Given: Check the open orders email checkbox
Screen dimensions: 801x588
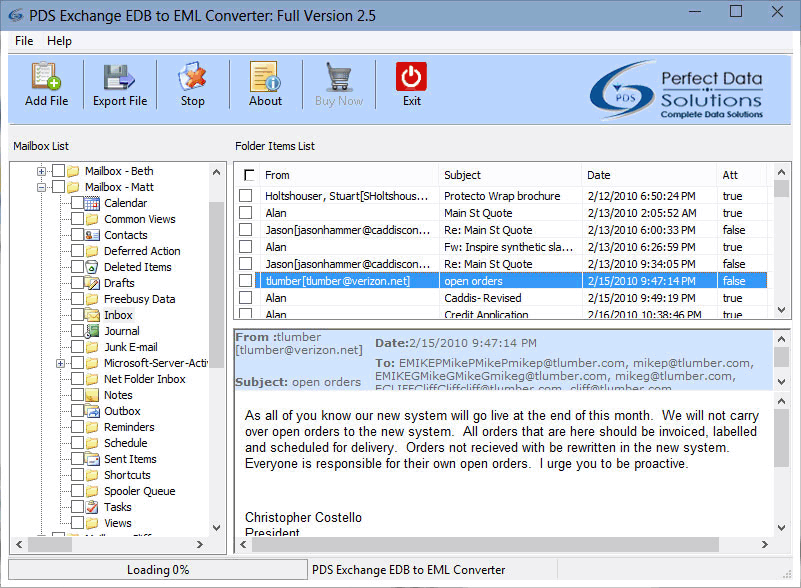Looking at the screenshot, I should (x=246, y=280).
